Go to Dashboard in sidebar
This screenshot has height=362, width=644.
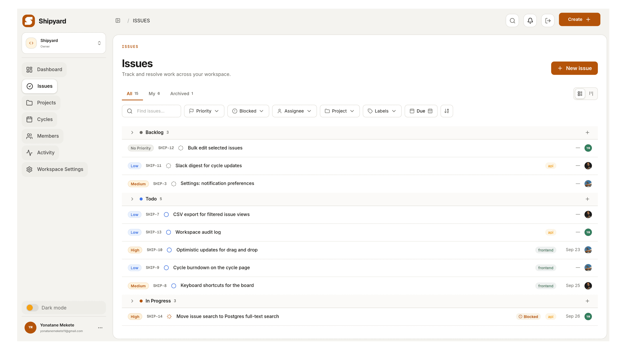44,70
